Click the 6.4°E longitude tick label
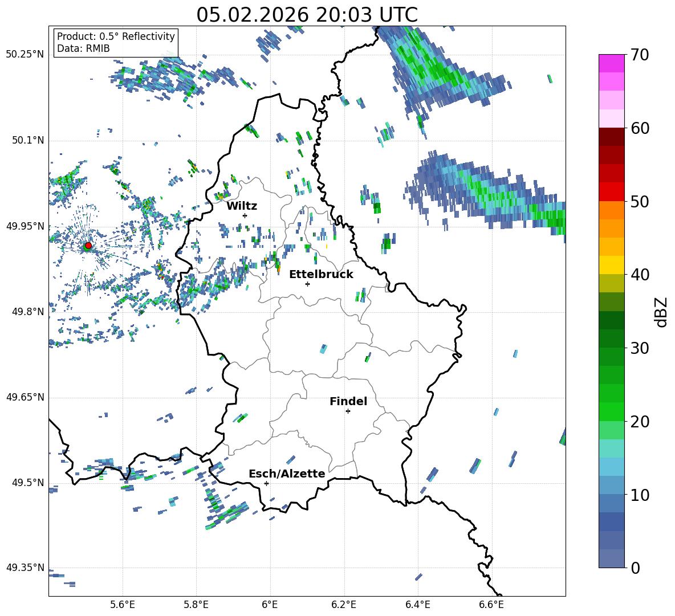675x616 pixels. point(417,605)
